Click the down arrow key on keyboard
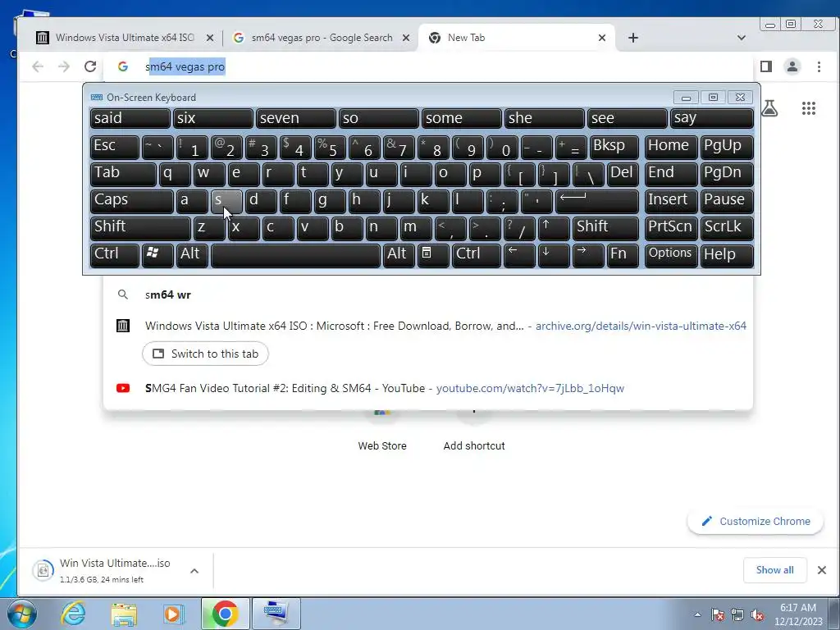Screen dimensions: 840x630 pos(554,255)
